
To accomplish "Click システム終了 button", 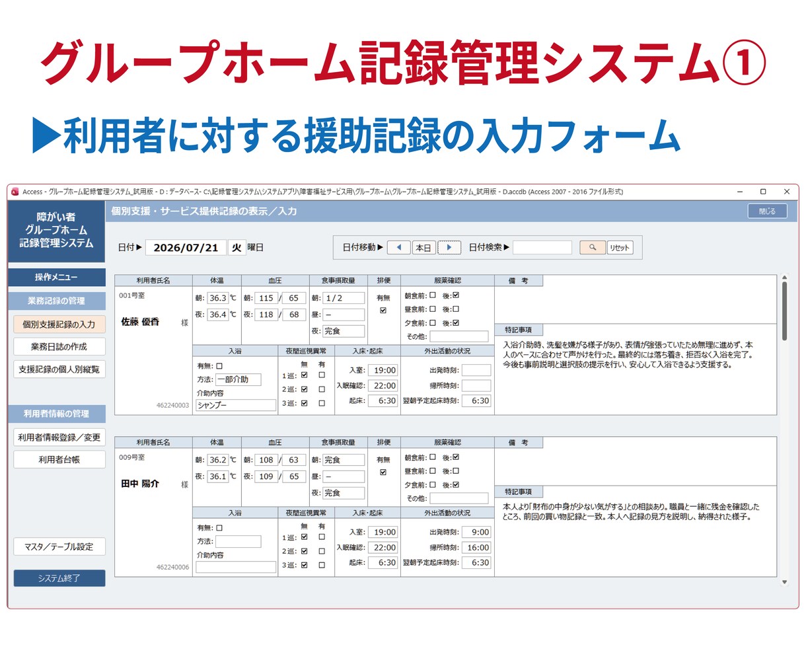I will pos(59,578).
